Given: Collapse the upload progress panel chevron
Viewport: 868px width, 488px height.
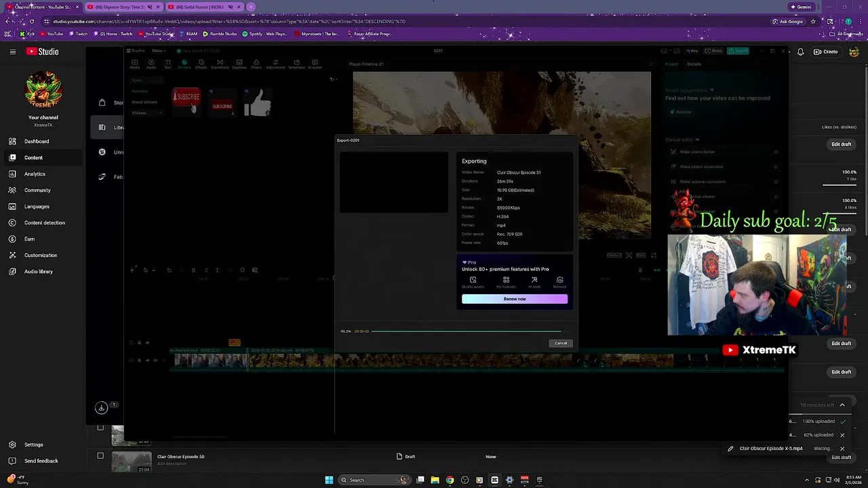Looking at the screenshot, I should (842, 405).
